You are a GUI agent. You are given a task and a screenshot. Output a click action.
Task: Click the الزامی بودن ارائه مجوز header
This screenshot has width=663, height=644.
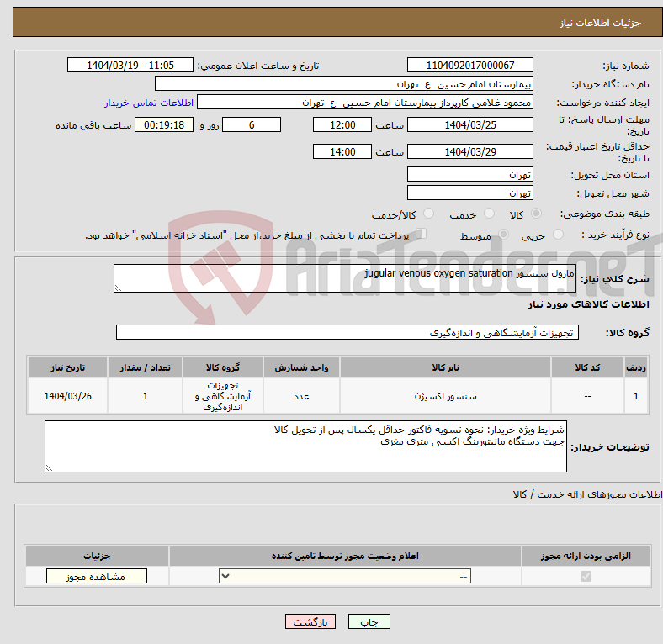tap(586, 556)
